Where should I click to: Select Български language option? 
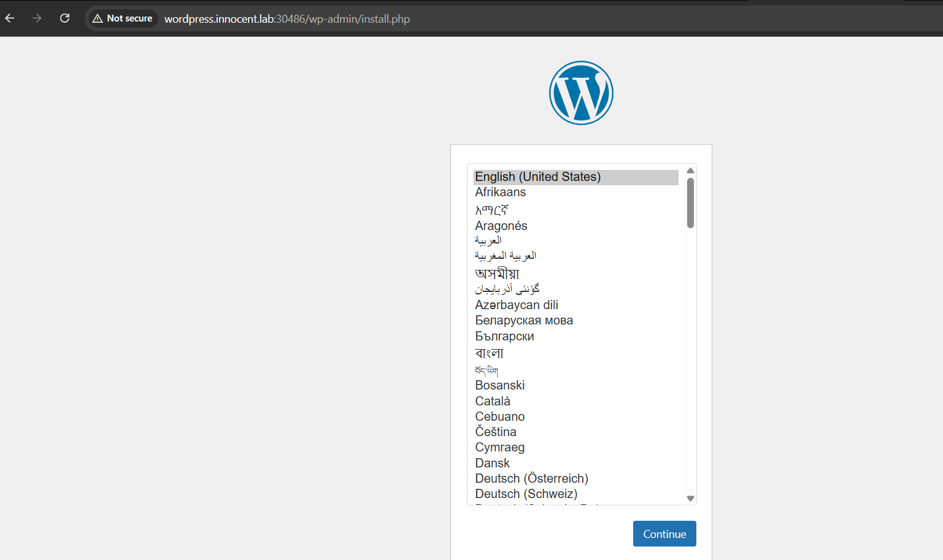tap(576, 336)
